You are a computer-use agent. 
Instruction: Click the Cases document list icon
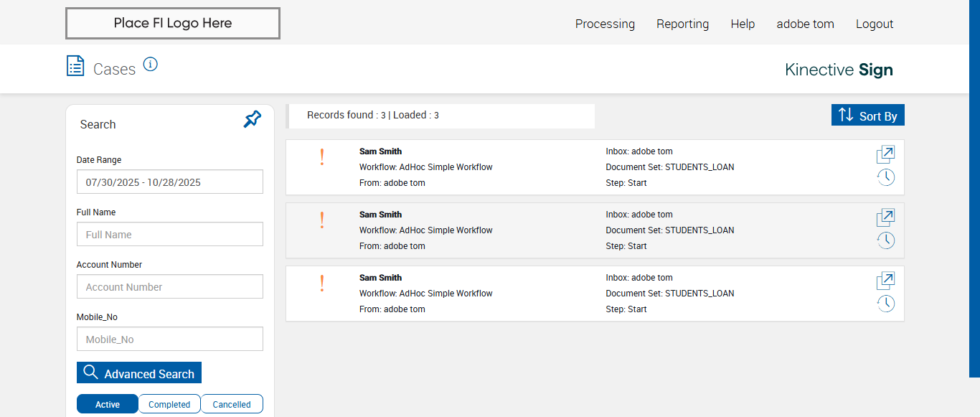tap(75, 66)
